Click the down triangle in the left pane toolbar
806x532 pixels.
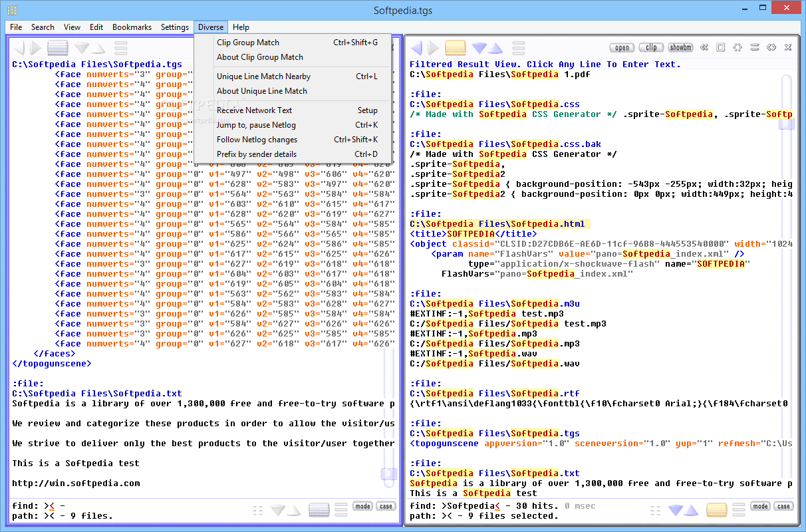tap(82, 48)
